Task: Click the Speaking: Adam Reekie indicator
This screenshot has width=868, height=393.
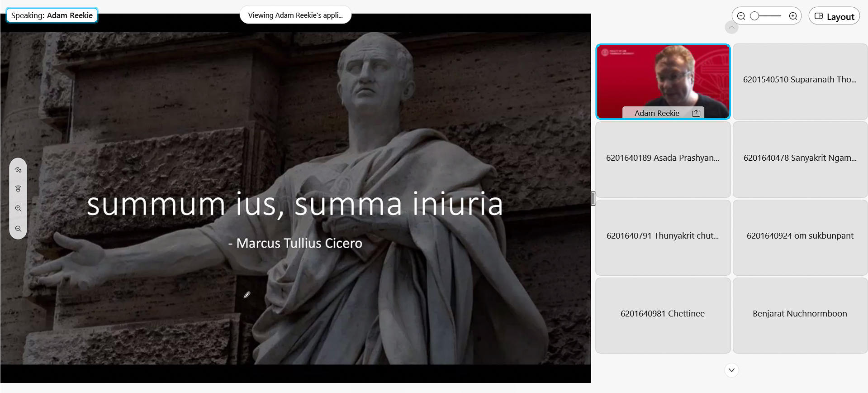Action: [52, 15]
